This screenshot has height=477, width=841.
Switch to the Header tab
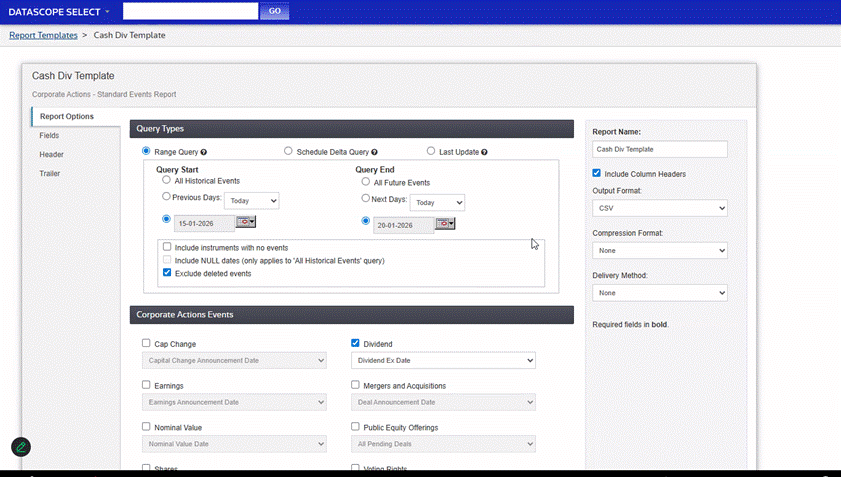51,155
